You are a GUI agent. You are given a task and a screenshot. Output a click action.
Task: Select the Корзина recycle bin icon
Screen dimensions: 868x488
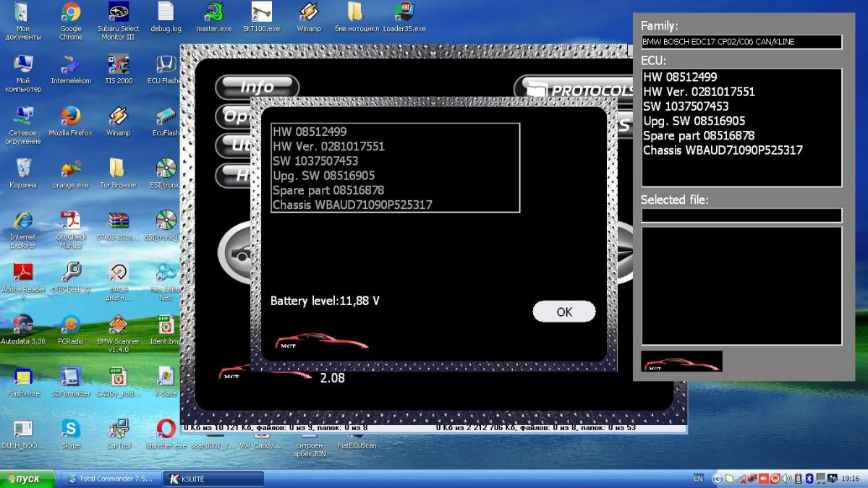click(x=22, y=168)
